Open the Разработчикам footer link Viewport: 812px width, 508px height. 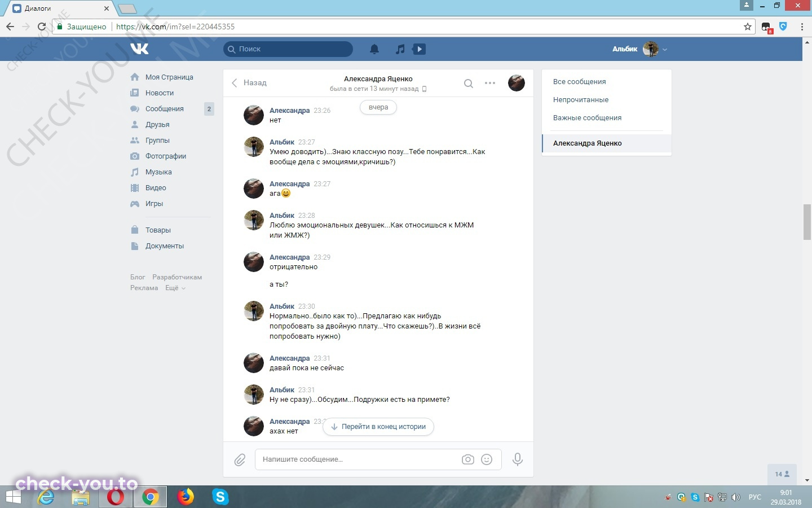point(177,277)
